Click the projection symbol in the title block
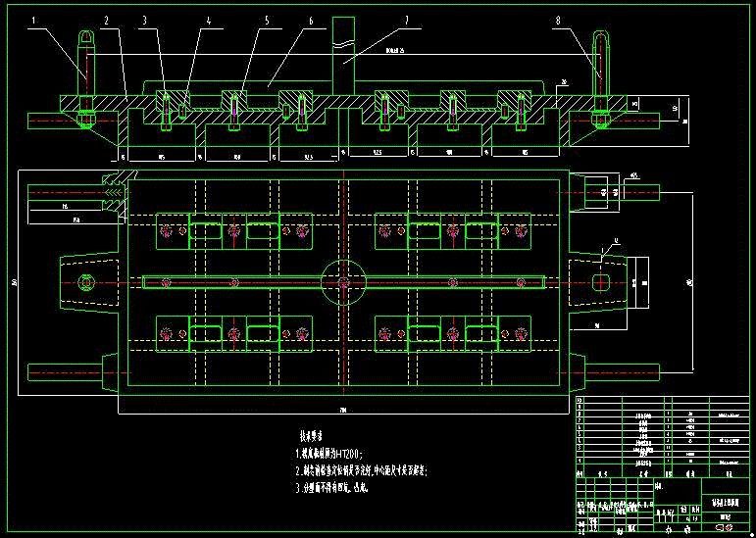Viewport: 756px width, 538px height. point(724,527)
